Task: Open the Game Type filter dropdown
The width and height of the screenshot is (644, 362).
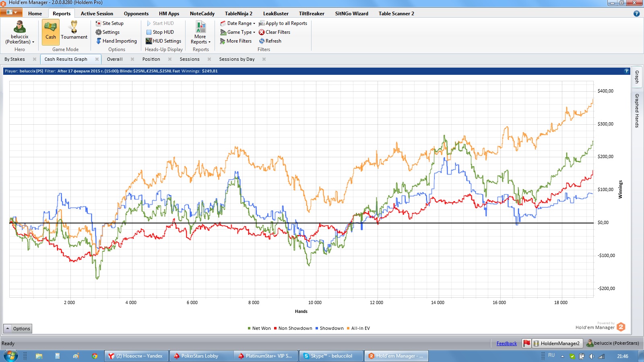Action: (x=237, y=32)
